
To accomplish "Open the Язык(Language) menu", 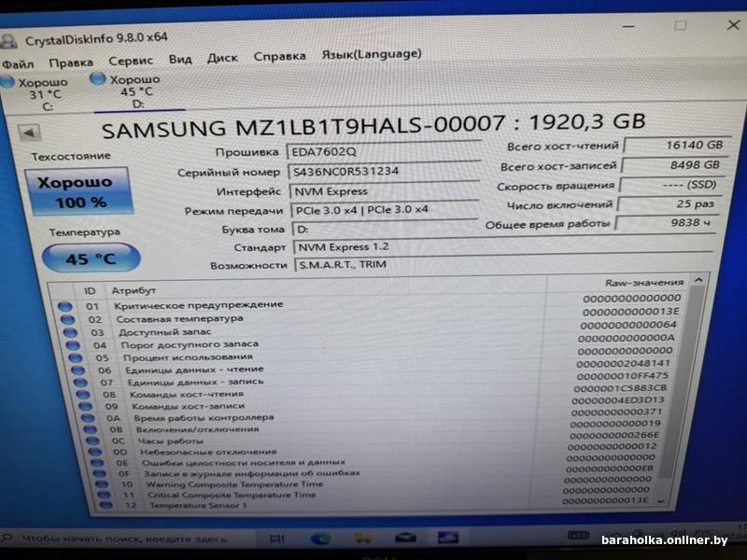I will [372, 54].
